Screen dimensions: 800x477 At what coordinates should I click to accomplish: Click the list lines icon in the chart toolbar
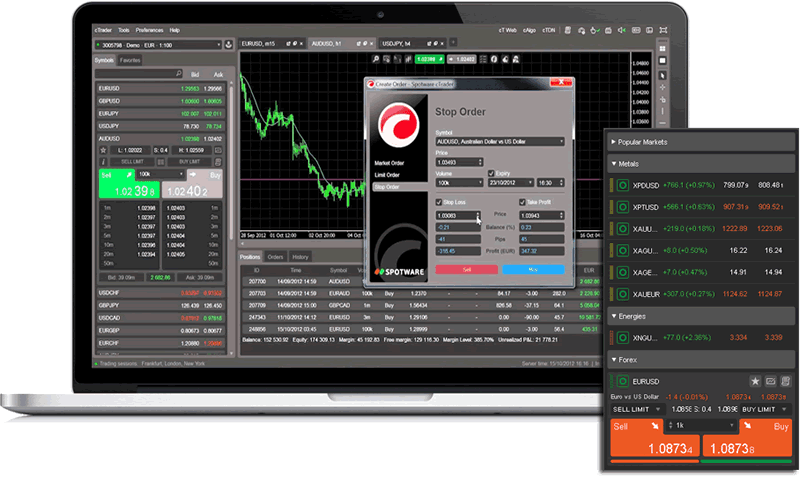point(483,60)
